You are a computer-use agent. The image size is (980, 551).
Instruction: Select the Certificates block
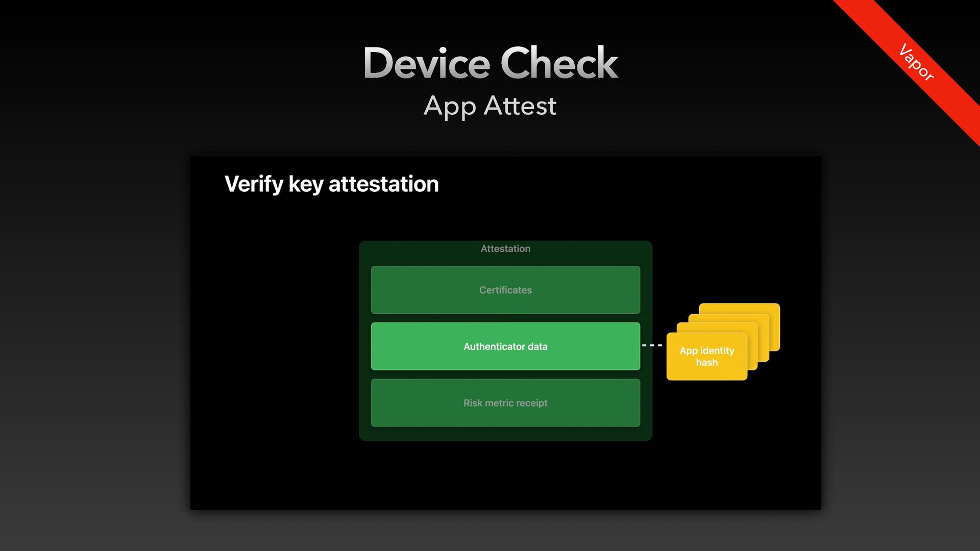505,290
